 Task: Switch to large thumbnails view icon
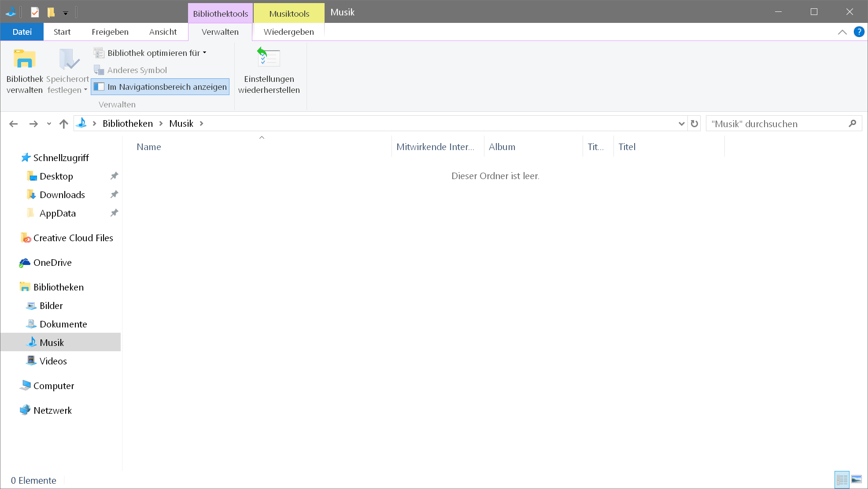coord(856,480)
